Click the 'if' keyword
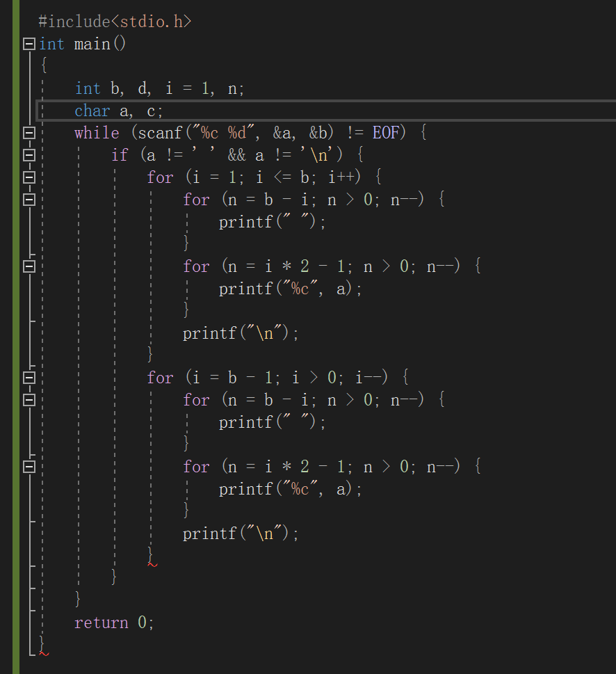 tap(120, 154)
